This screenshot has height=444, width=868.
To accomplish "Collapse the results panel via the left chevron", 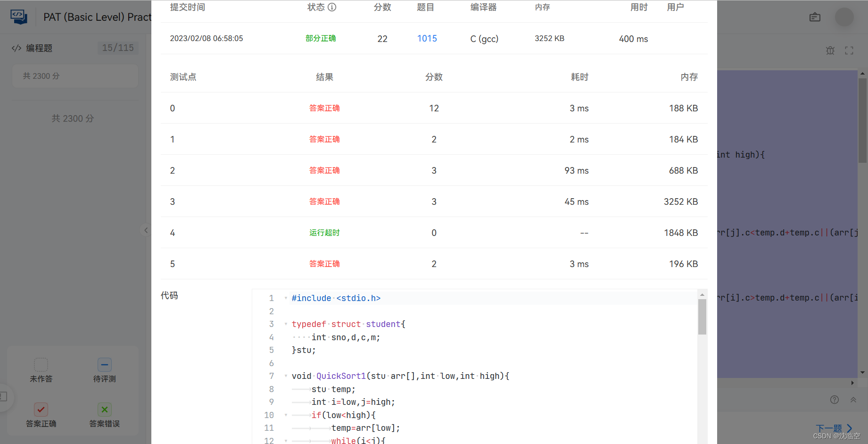I will tap(146, 230).
